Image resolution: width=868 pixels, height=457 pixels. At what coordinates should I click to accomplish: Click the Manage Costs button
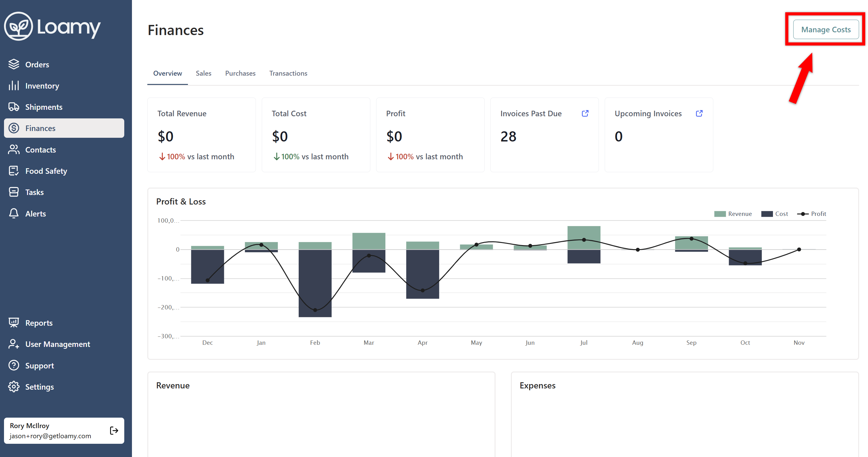(x=826, y=30)
